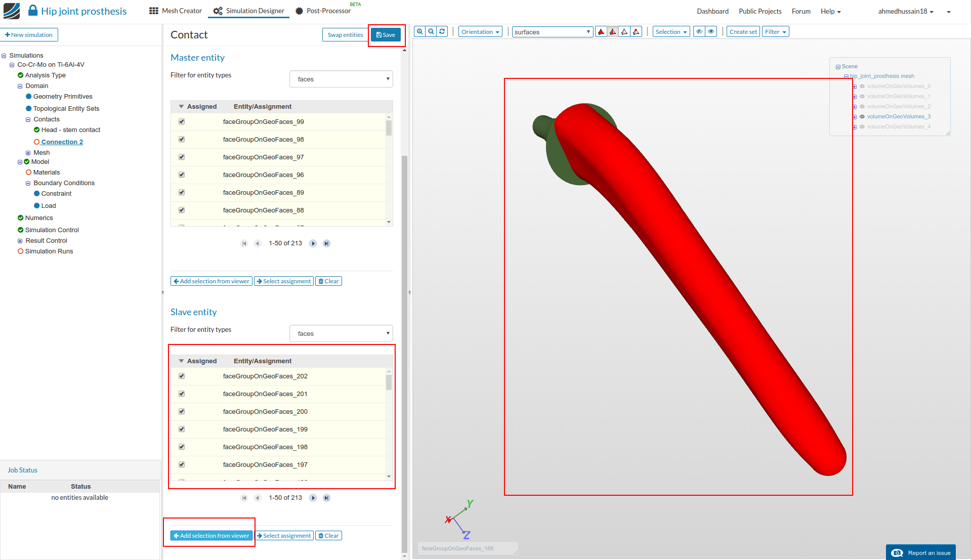Click the SimScale logo icon

12,11
